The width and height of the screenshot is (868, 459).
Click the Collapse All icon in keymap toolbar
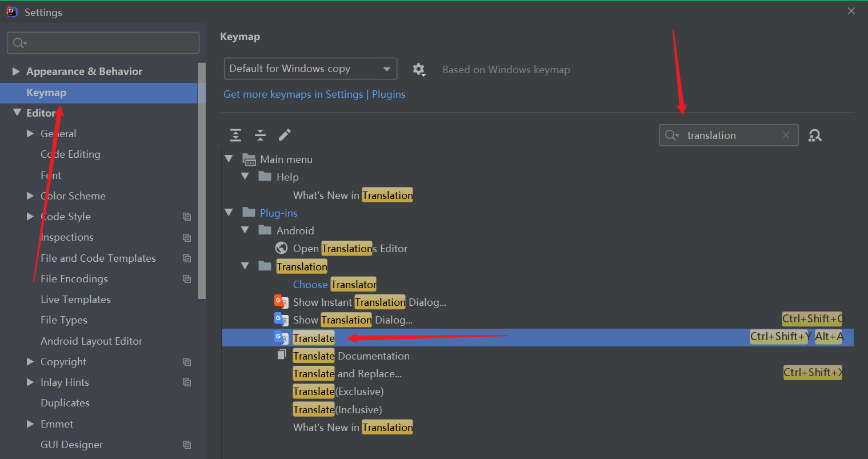[x=260, y=135]
